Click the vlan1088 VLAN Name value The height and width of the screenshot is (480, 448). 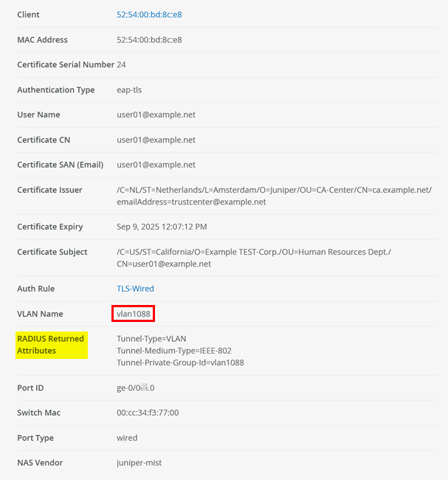point(134,314)
